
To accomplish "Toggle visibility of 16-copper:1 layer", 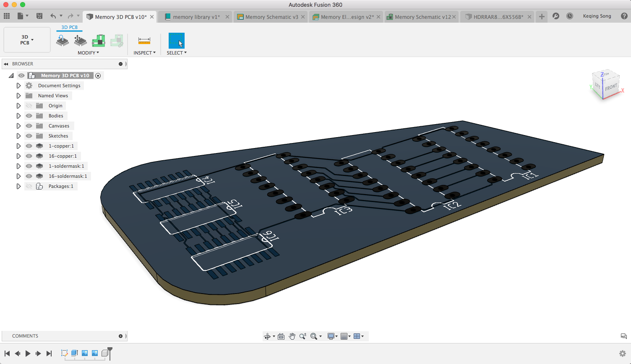I will (x=29, y=156).
